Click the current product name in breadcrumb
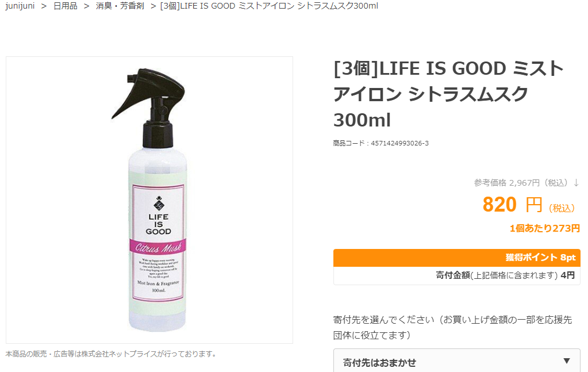 269,6
